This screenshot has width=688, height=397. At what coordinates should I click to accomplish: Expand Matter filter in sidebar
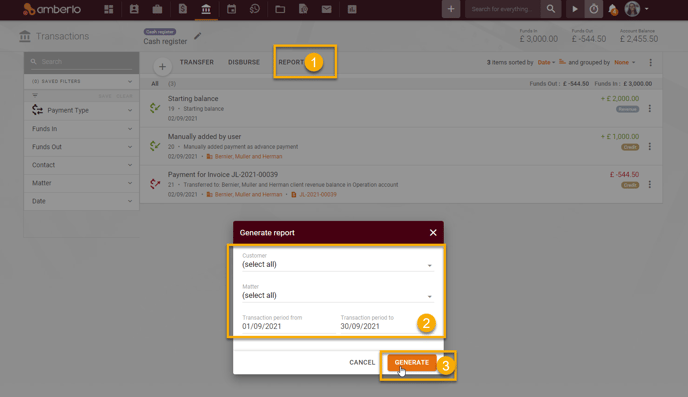click(x=82, y=183)
